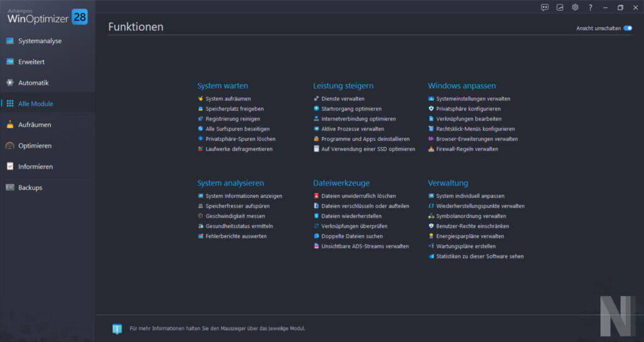Open Startvorgang optimieren module
The image size is (644, 342).
351,109
